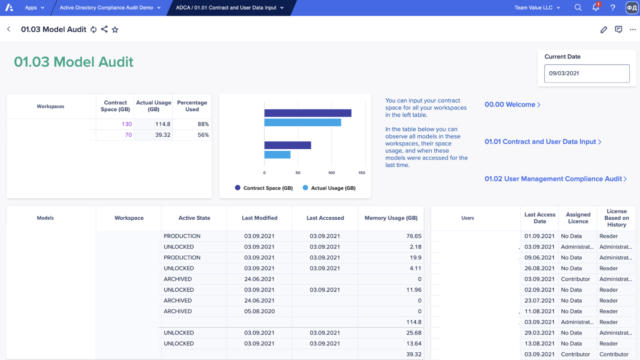The image size is (640, 360).
Task: Open the comments panel icon
Action: point(618,29)
